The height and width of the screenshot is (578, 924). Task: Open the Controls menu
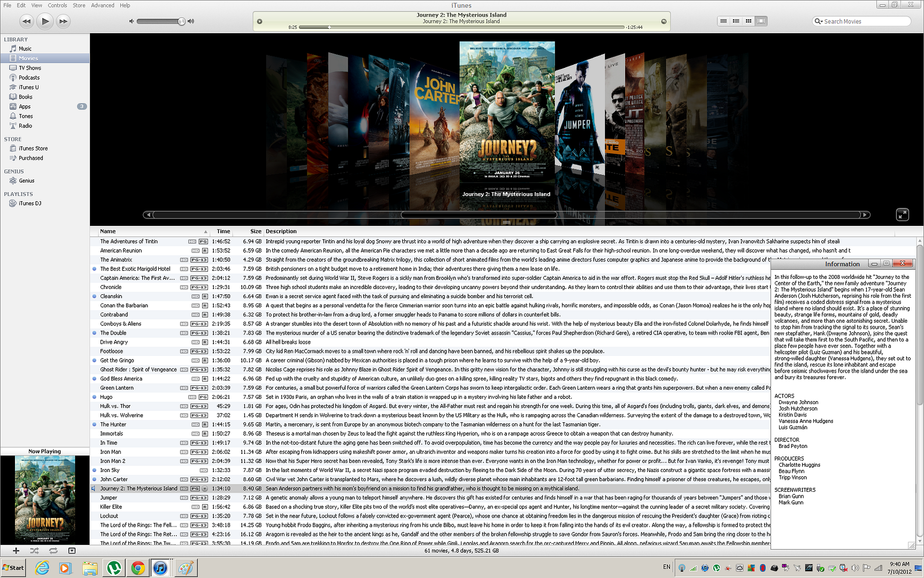tap(57, 5)
